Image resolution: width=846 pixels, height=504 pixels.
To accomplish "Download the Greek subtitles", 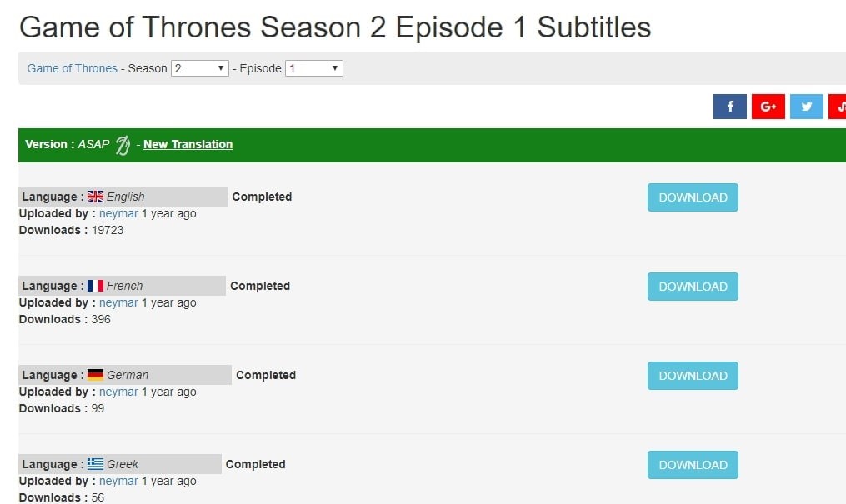I will pos(693,465).
